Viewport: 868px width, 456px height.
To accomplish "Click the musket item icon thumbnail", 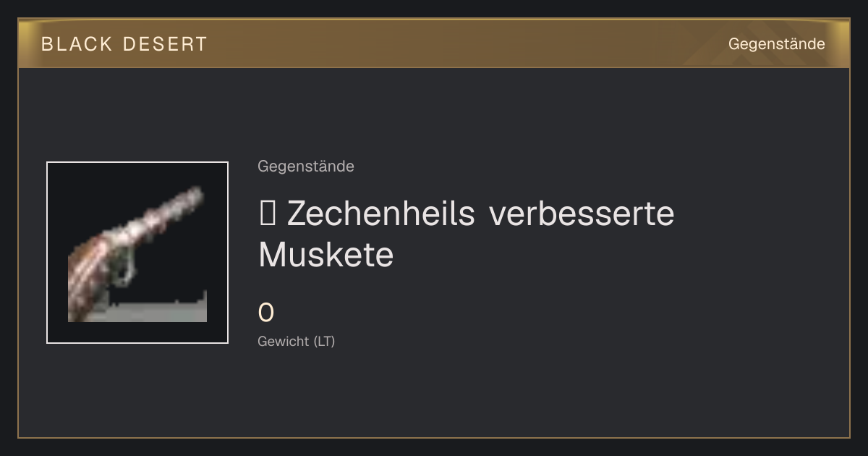I will click(137, 253).
